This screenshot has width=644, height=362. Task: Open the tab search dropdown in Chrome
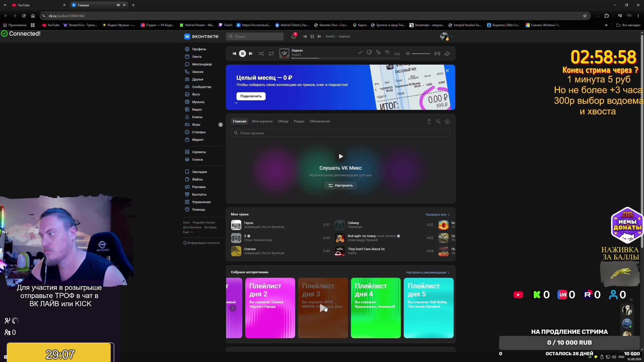pos(5,5)
